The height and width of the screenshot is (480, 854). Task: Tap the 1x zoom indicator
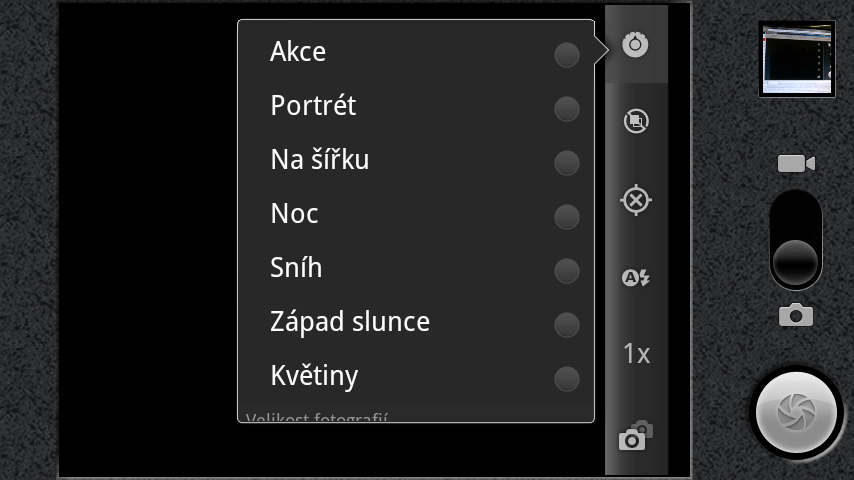tap(636, 354)
